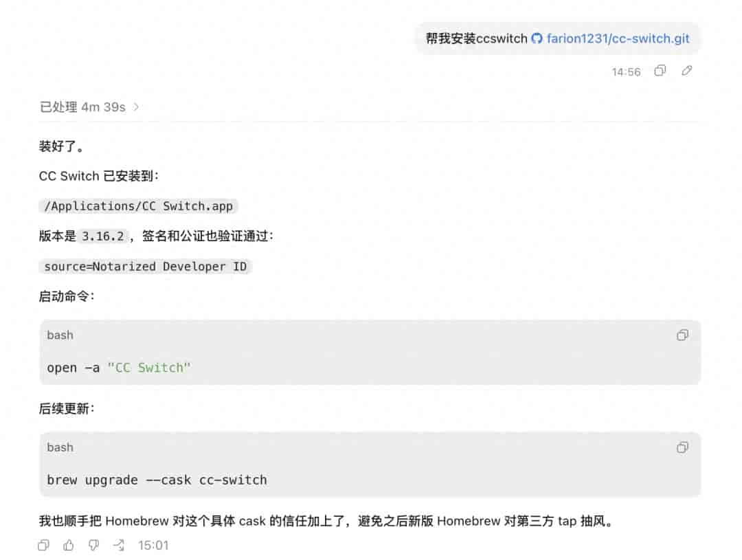The height and width of the screenshot is (560, 742).
Task: Click the brew upgrade --cask cc-switch command
Action: 157,480
